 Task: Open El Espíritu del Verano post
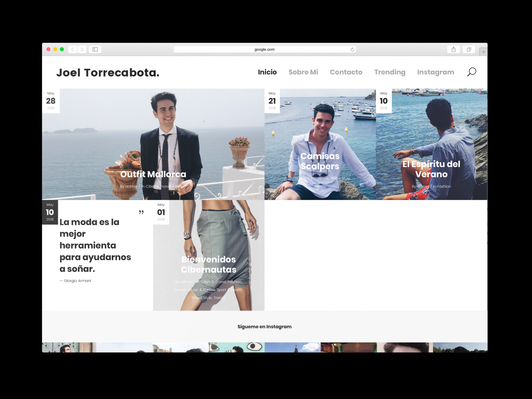tap(431, 169)
